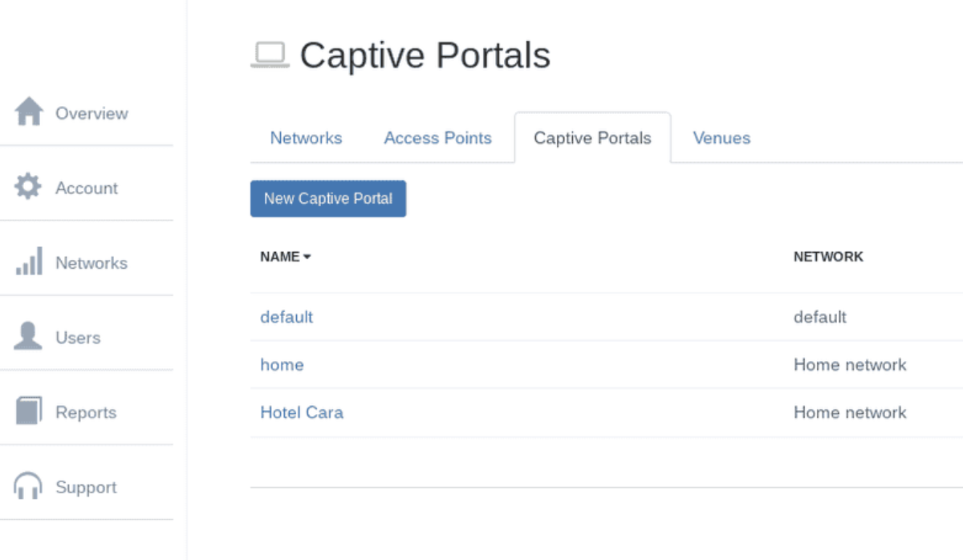Screen dimensions: 963x560
Task: Go to the Venues tab
Action: point(721,138)
